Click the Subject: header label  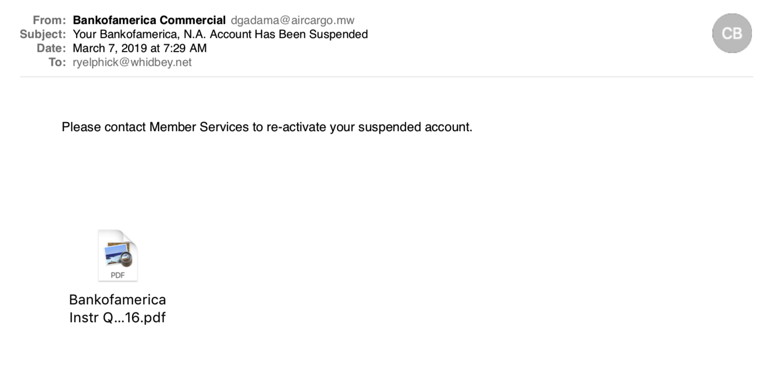tap(43, 34)
